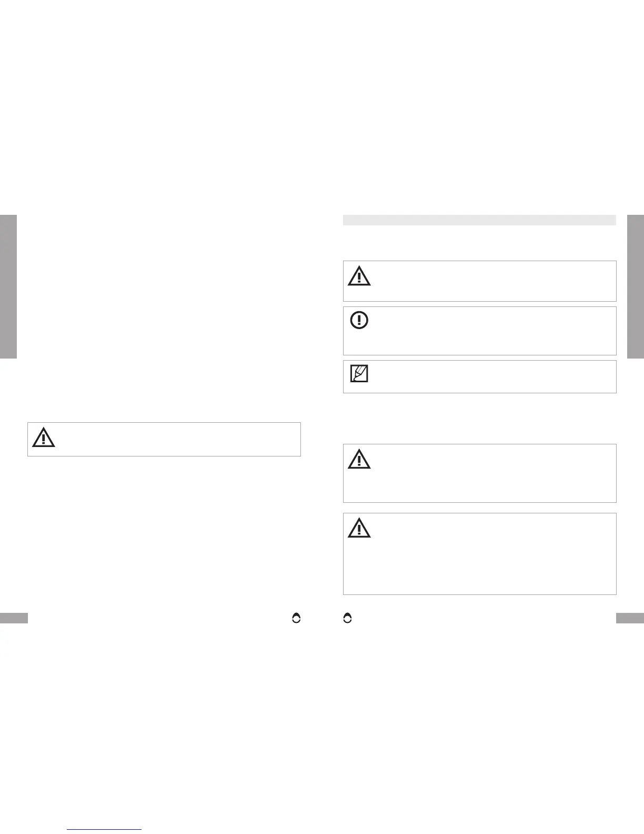The image size is (644, 834).
Task: Click inside the pencil note box
Action: tap(489, 376)
